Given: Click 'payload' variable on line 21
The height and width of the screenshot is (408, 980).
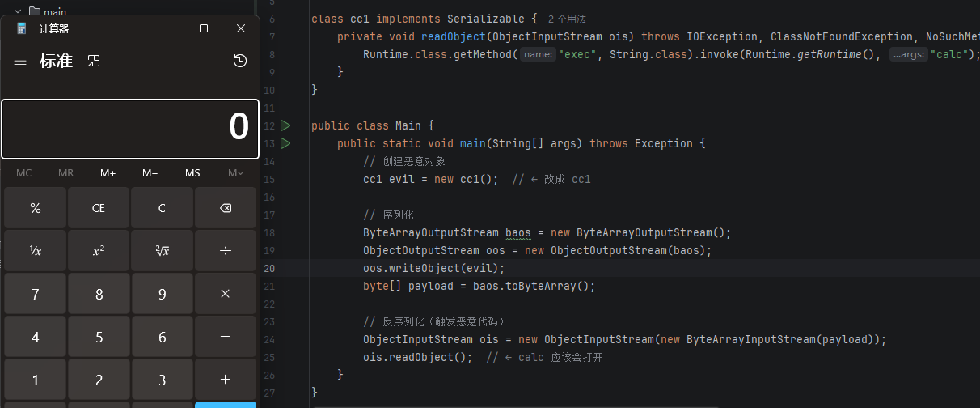Looking at the screenshot, I should point(431,286).
